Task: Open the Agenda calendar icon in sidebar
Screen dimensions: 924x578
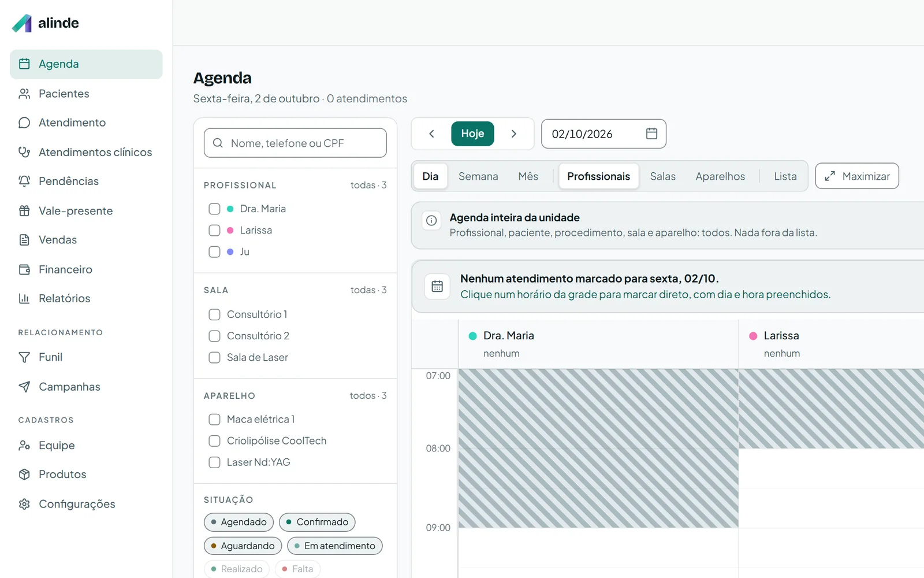Action: coord(24,64)
